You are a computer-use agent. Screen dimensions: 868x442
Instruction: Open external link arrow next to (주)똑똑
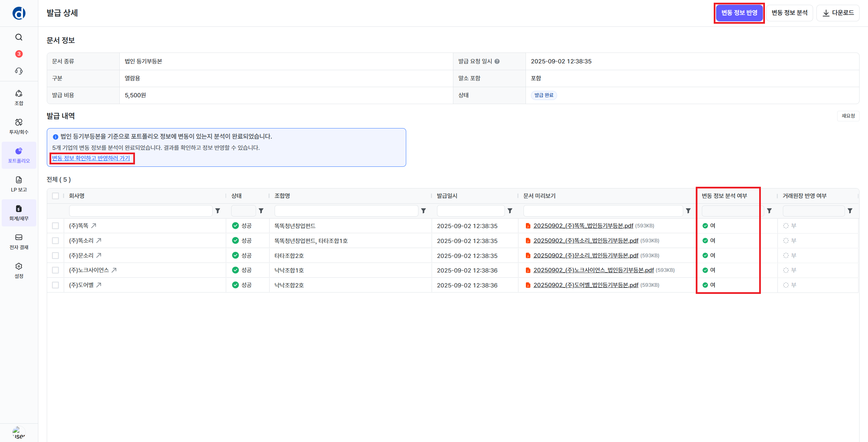94,226
